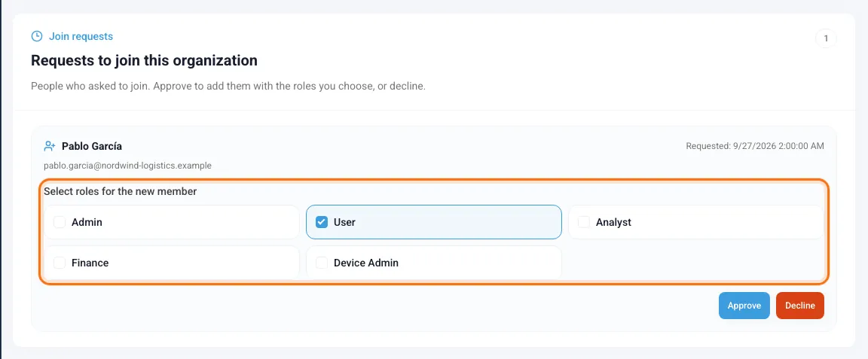Click the 'People who asked to join' description text
Image resolution: width=868 pixels, height=359 pixels.
(x=228, y=87)
